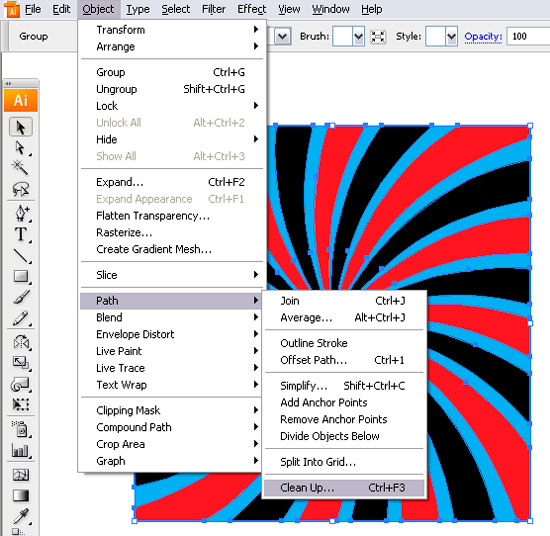Choose Ungroup from Object menu

[172, 89]
